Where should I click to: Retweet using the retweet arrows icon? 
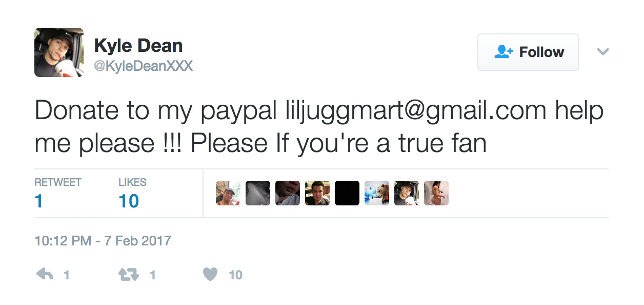pyautogui.click(x=128, y=275)
